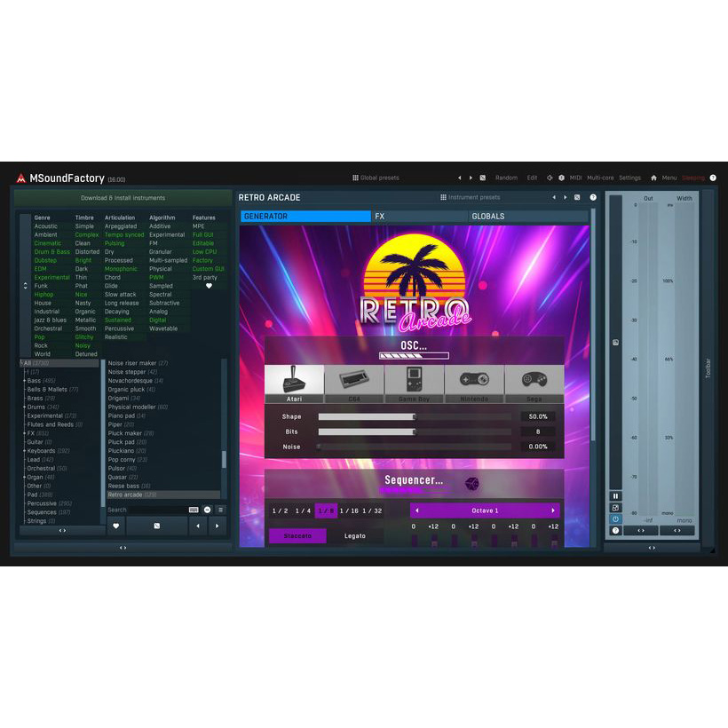Switch to the GLOBALS tab
The height and width of the screenshot is (728, 728).
pyautogui.click(x=528, y=217)
